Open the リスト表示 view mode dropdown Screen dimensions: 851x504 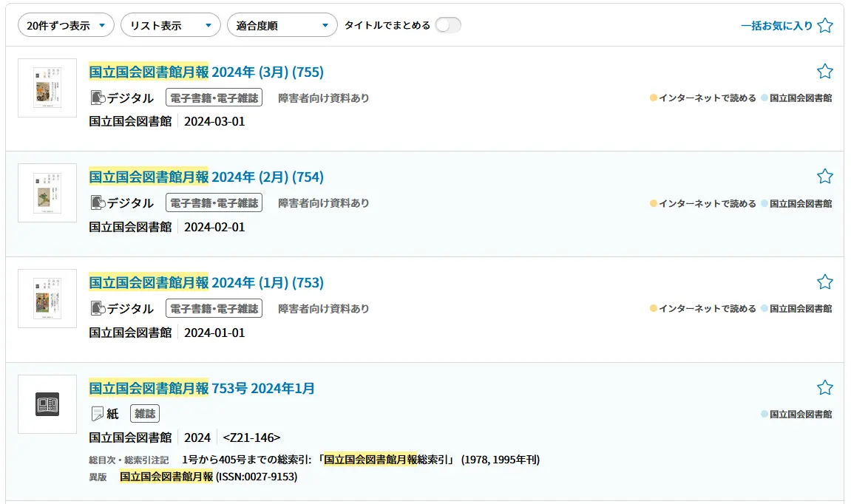[x=170, y=26]
